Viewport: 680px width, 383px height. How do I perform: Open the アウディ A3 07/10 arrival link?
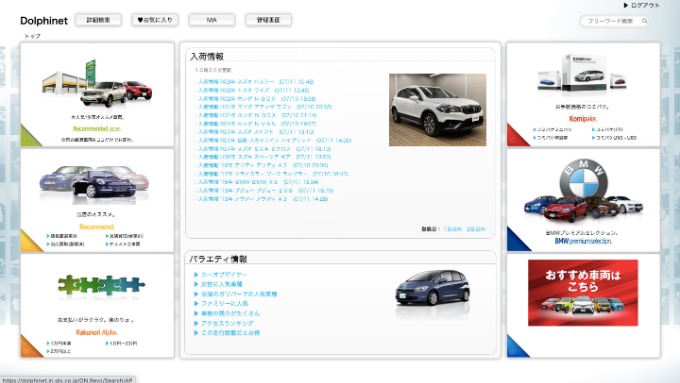pos(262,165)
